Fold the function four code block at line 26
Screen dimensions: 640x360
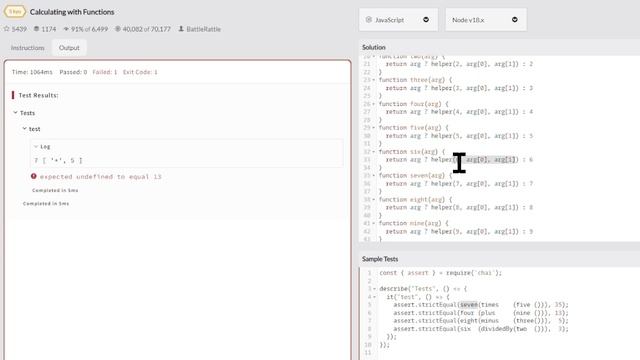coord(373,104)
